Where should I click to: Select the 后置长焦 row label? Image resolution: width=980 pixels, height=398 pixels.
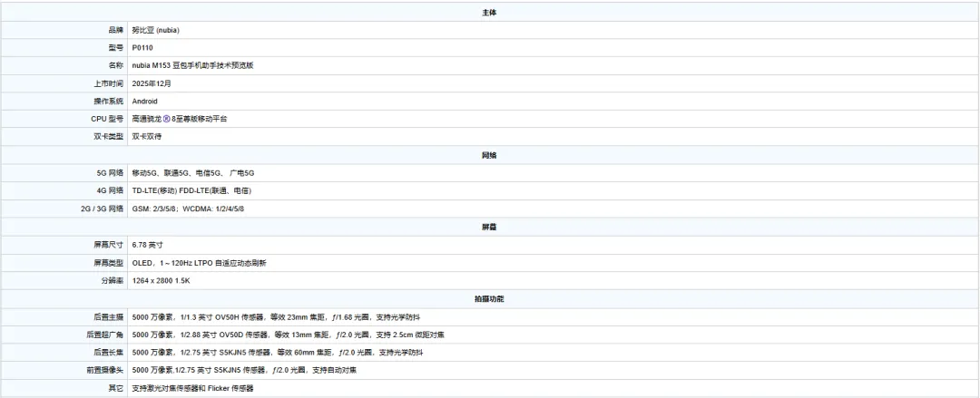tap(108, 353)
